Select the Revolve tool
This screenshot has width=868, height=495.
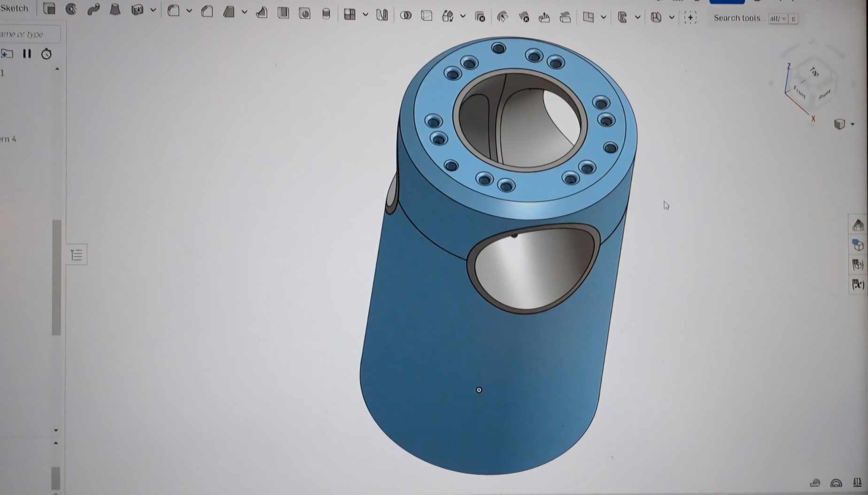[x=71, y=9]
